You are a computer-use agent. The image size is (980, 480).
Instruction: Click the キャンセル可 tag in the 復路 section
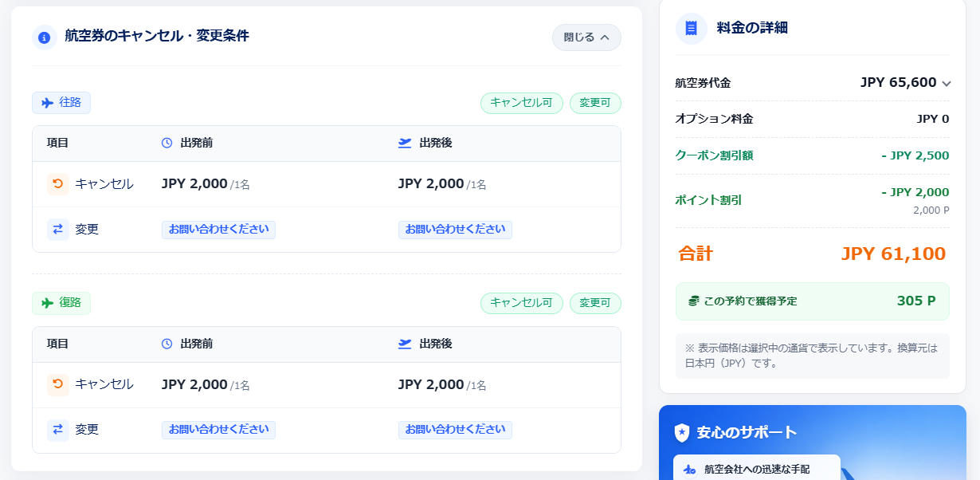521,303
